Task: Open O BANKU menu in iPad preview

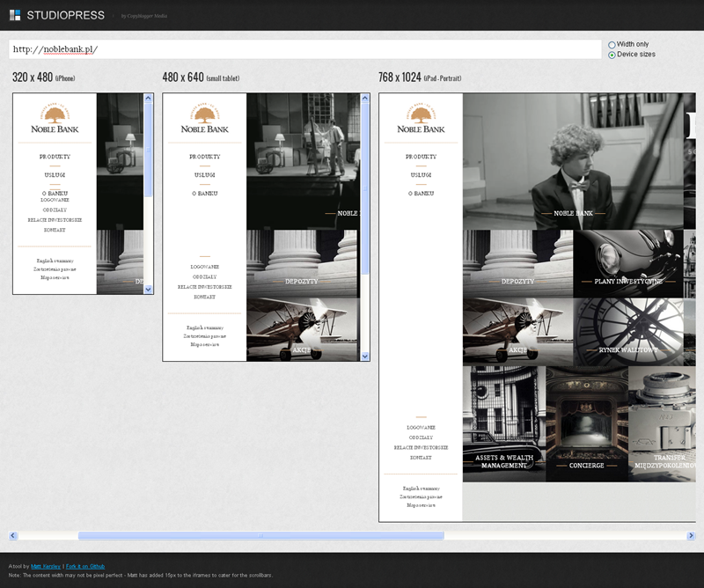Action: point(421,193)
